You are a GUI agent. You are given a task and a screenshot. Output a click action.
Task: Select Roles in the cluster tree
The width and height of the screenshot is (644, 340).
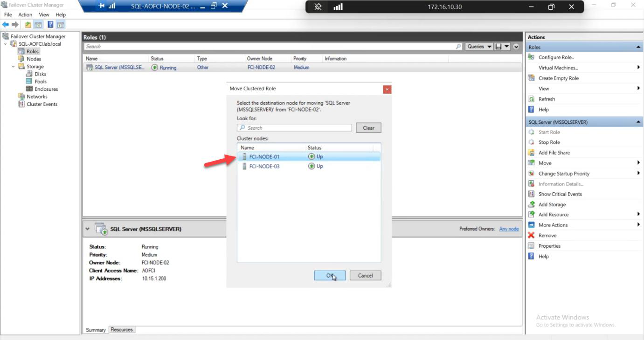33,51
